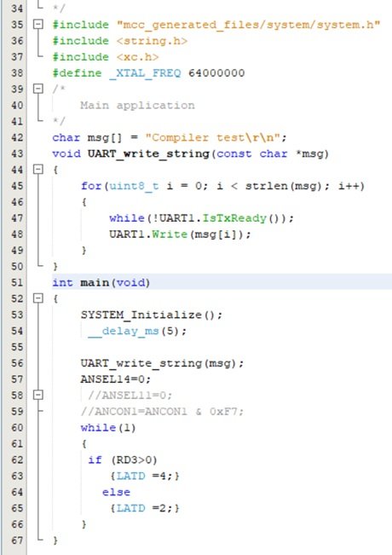Click UART1.Write(msg[i]) call
Viewport: 392px width, 555px height.
pyautogui.click(x=180, y=234)
